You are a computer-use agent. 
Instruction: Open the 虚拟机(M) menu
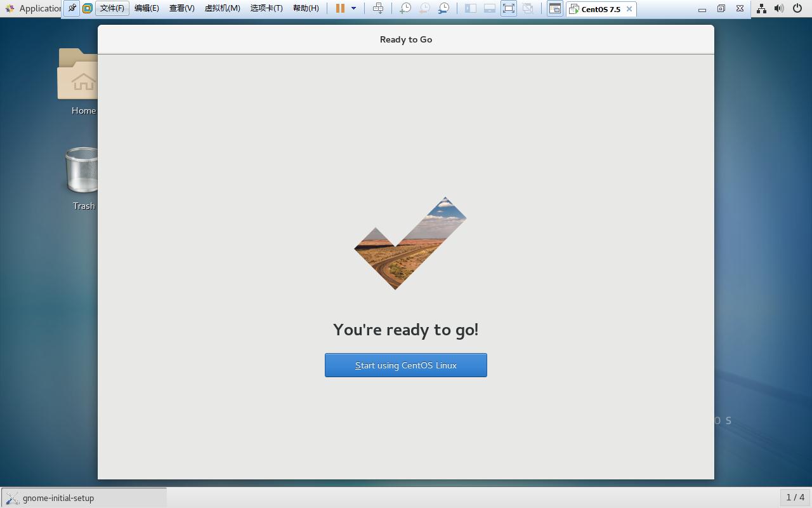tap(222, 8)
